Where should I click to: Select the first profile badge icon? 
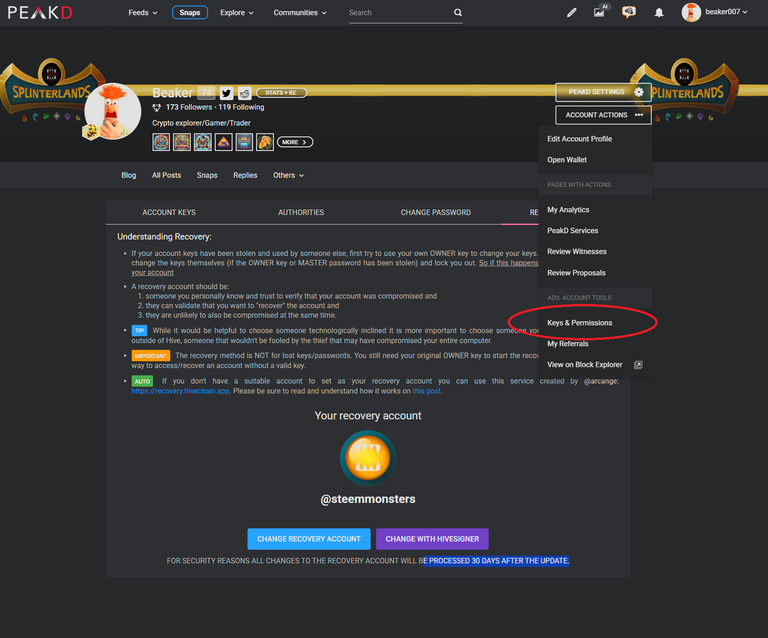point(161,142)
